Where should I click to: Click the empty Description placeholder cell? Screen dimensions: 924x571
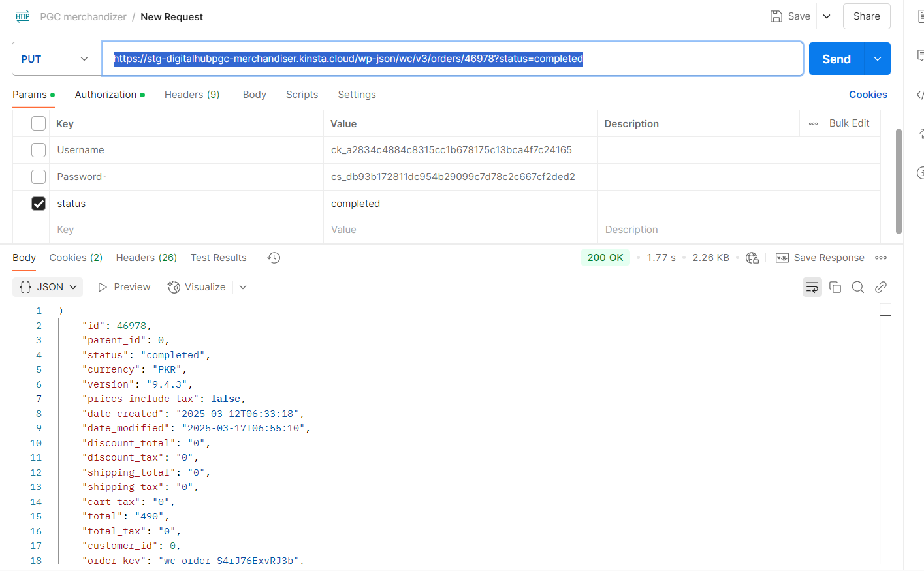(x=739, y=230)
